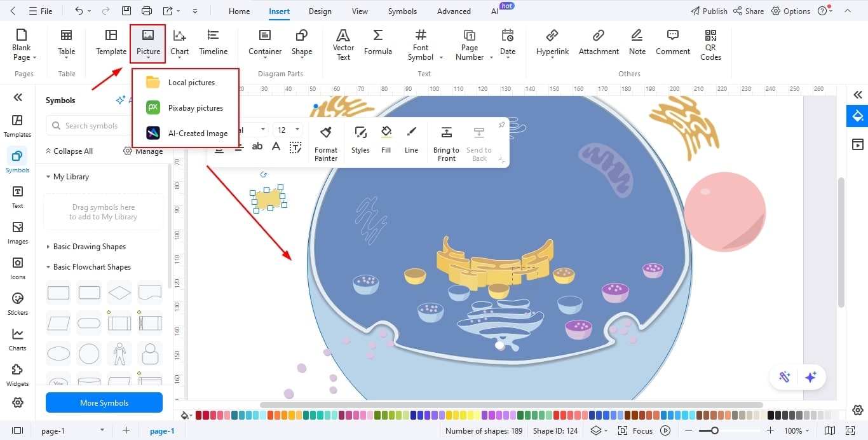Switch to the Advanced tab

coord(454,11)
